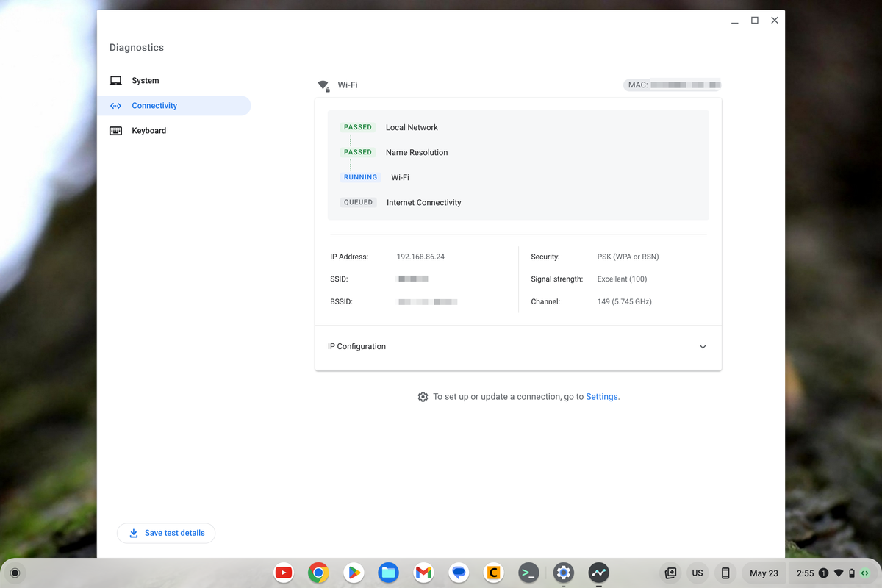Open Phone Hub from the status tray
The height and width of the screenshot is (588, 882).
pos(725,573)
